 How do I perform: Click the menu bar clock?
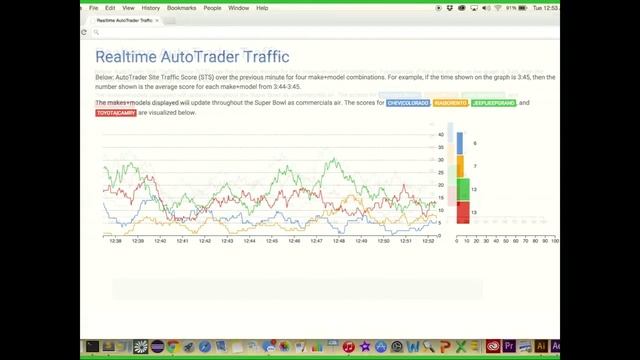click(x=545, y=8)
